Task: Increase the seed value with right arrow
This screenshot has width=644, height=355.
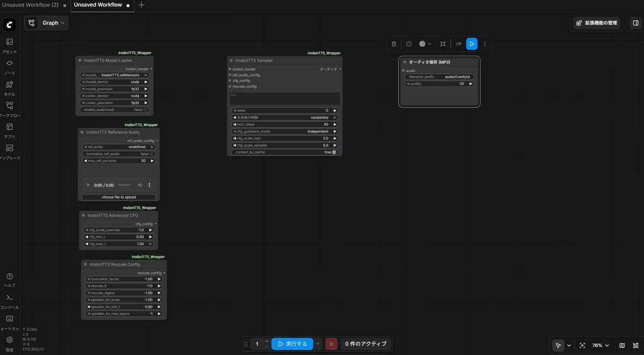Action: pos(335,110)
